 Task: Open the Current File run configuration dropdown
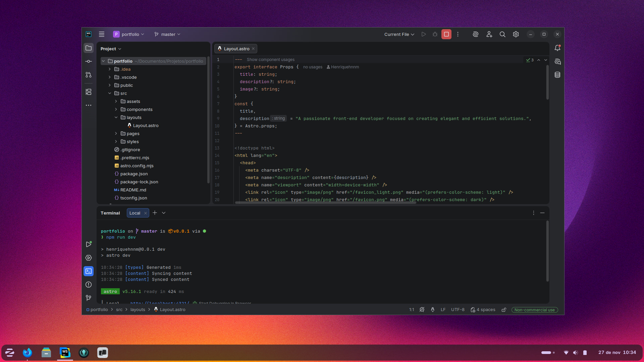click(x=399, y=34)
